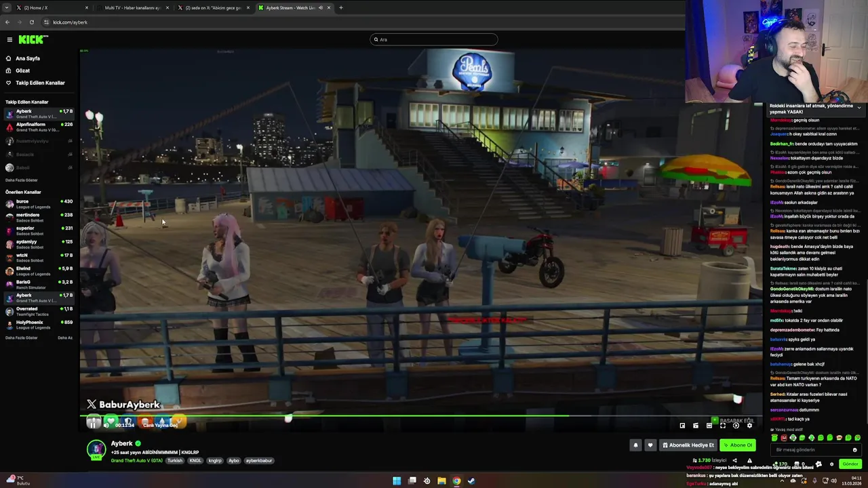This screenshot has height=488, width=868.
Task: Open a new browser tab
Action: [x=340, y=7]
